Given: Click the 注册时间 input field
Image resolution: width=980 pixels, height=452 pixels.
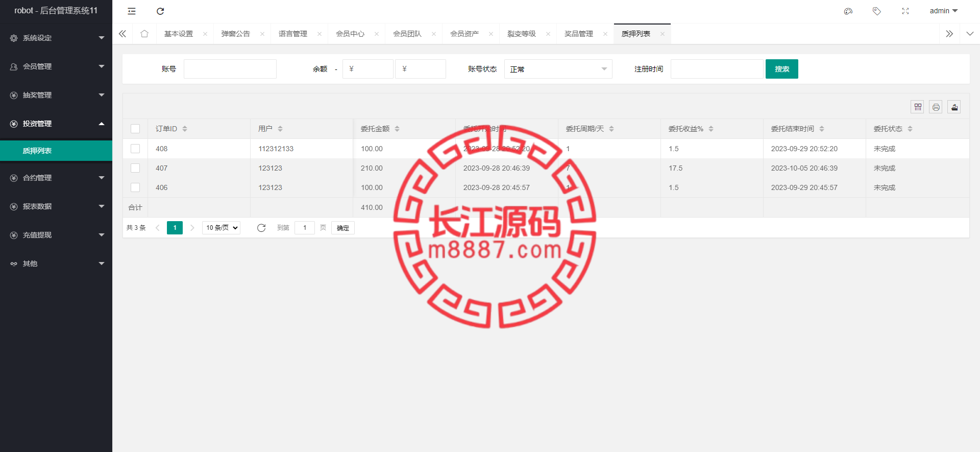Looking at the screenshot, I should [x=717, y=69].
